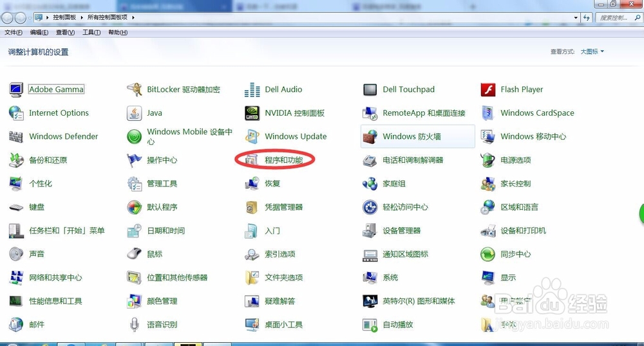Screen dimensions: 644x346
Task: Click the 控制面板 breadcrumb segment
Action: [64, 17]
